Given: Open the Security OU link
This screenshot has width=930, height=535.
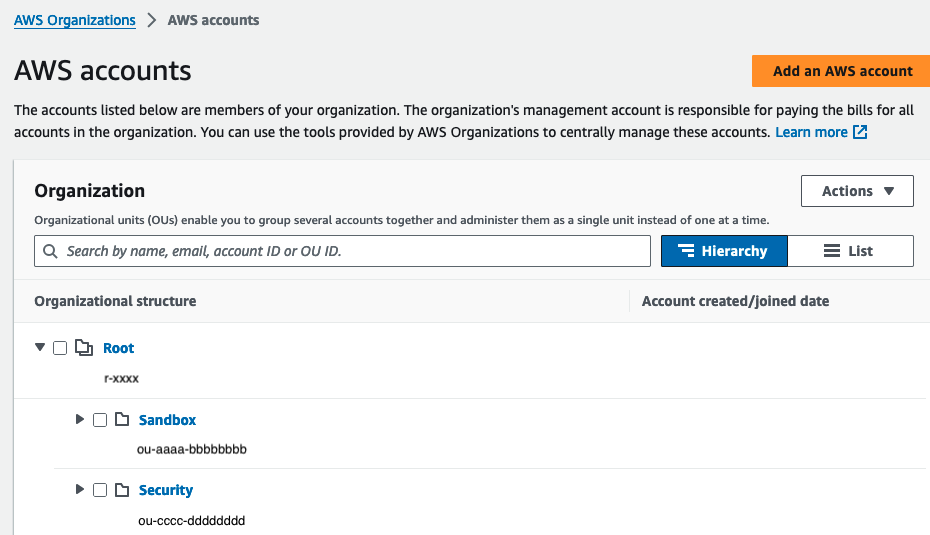Looking at the screenshot, I should point(165,490).
